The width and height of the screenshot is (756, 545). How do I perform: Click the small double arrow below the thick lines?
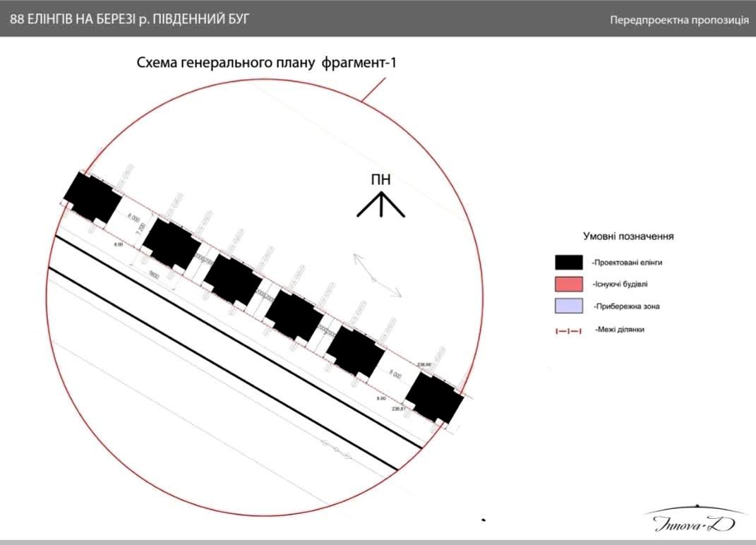[x=336, y=448]
